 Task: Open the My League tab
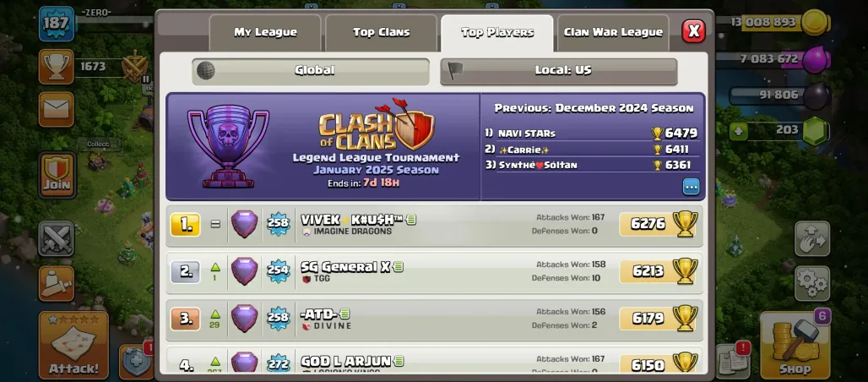coord(265,33)
